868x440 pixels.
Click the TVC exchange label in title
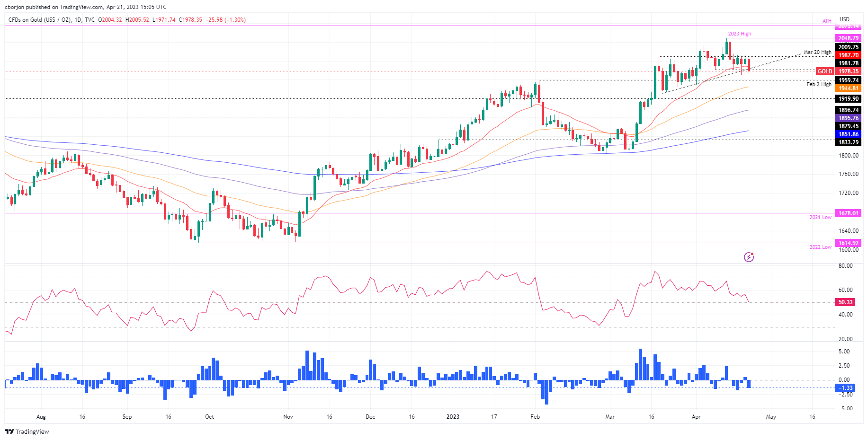[89, 20]
